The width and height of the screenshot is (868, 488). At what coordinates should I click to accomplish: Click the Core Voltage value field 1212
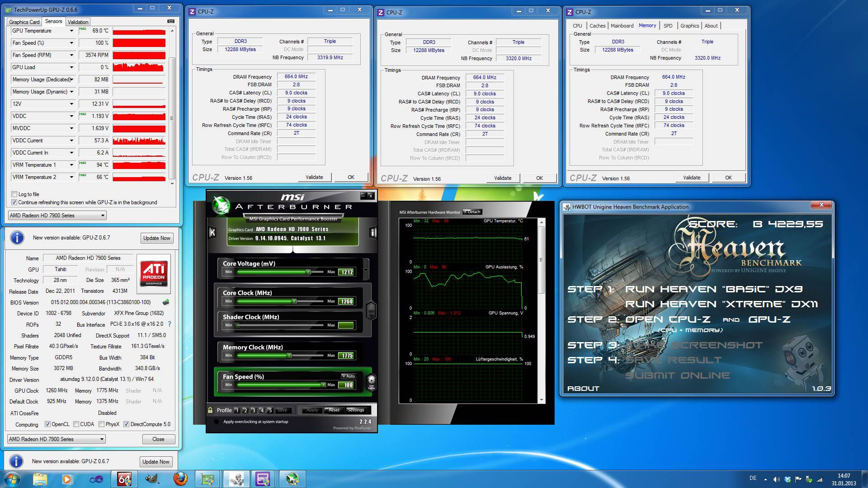(x=347, y=272)
